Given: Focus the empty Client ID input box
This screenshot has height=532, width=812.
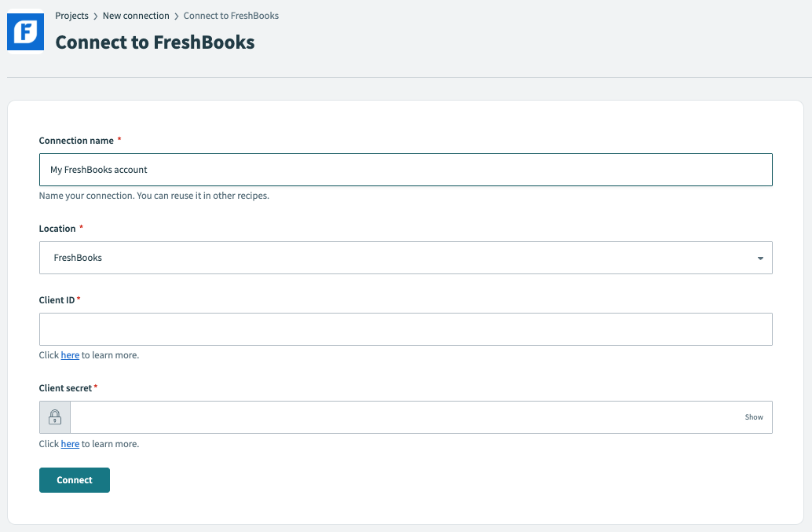Looking at the screenshot, I should point(405,328).
